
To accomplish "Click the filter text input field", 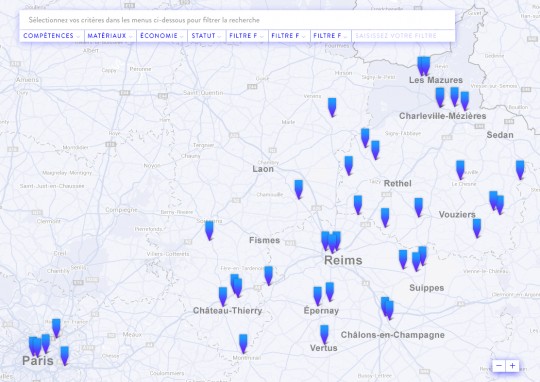I will click(x=403, y=36).
